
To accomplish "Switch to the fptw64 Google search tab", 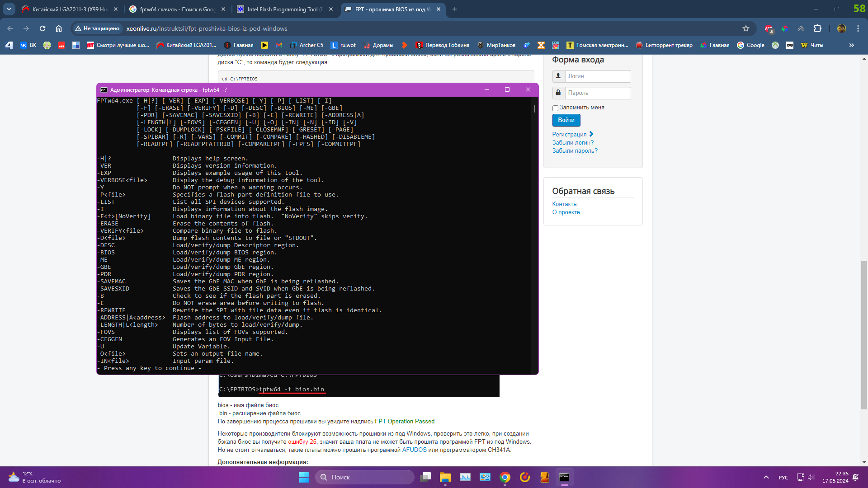I will 176,9.
